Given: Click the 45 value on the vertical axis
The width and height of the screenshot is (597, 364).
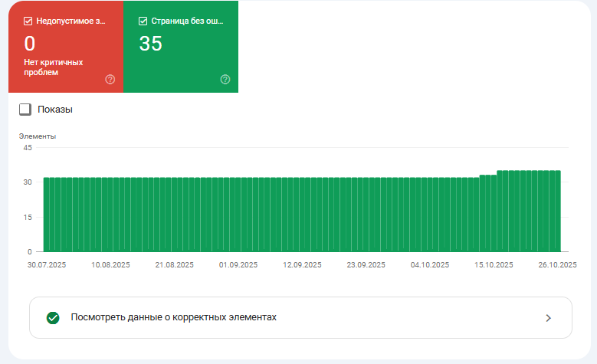Looking at the screenshot, I should pyautogui.click(x=28, y=148).
